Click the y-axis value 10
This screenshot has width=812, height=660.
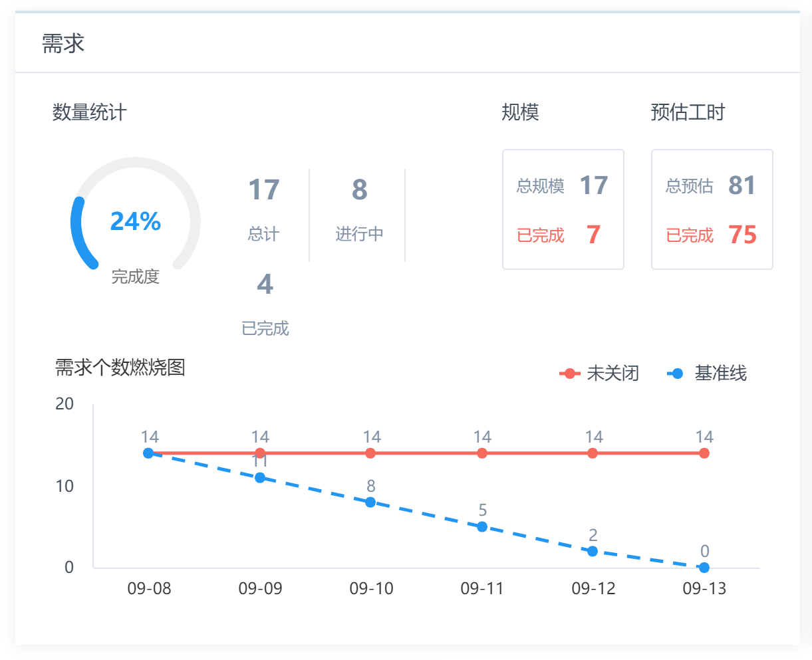(x=65, y=487)
